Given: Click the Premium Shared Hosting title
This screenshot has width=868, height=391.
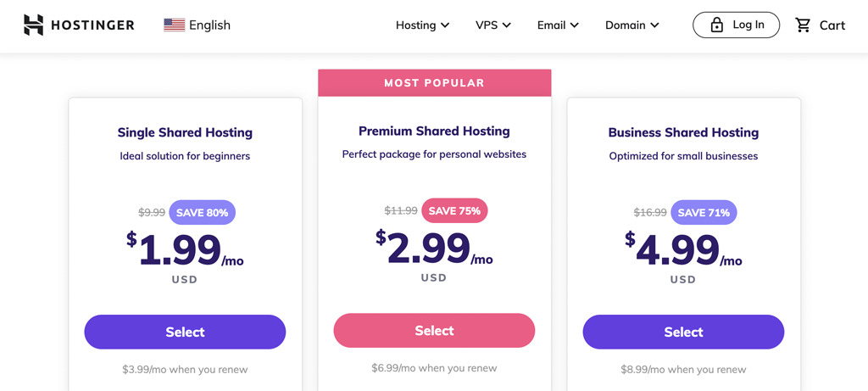Looking at the screenshot, I should tap(434, 131).
